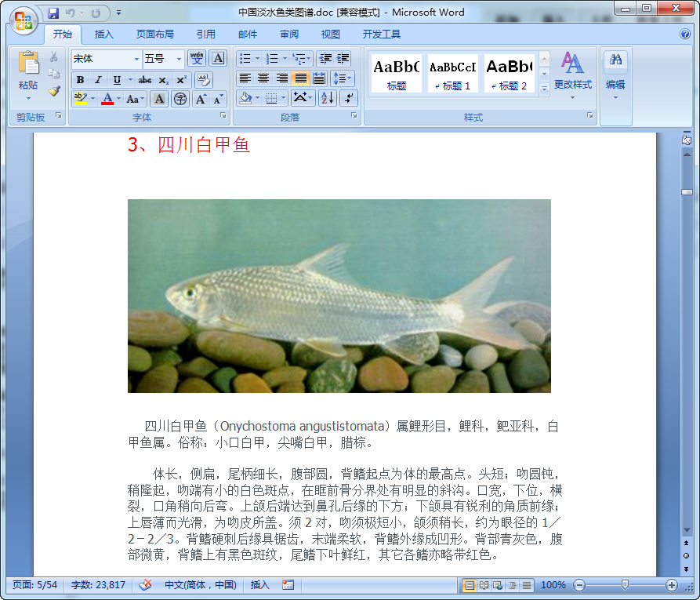Click the center alignment icon

(262, 78)
